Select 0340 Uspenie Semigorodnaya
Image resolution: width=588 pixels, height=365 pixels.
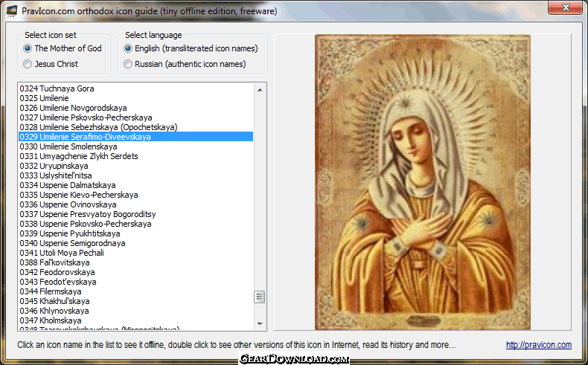[136, 243]
